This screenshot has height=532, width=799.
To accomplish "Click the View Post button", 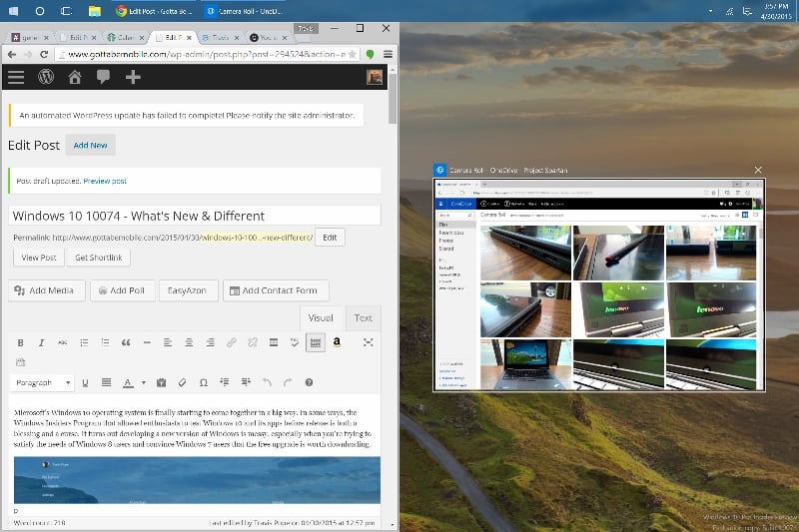I will [39, 258].
